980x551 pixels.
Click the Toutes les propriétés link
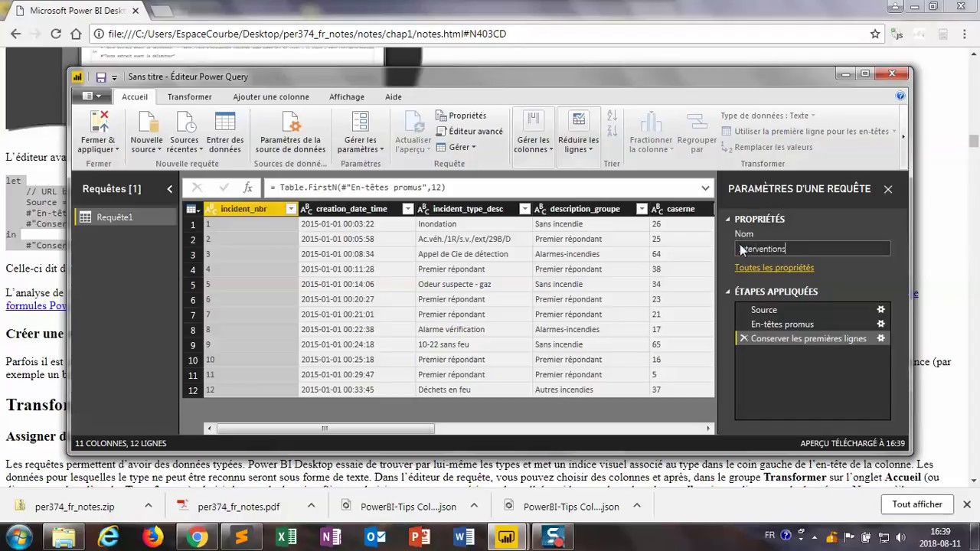tap(774, 268)
